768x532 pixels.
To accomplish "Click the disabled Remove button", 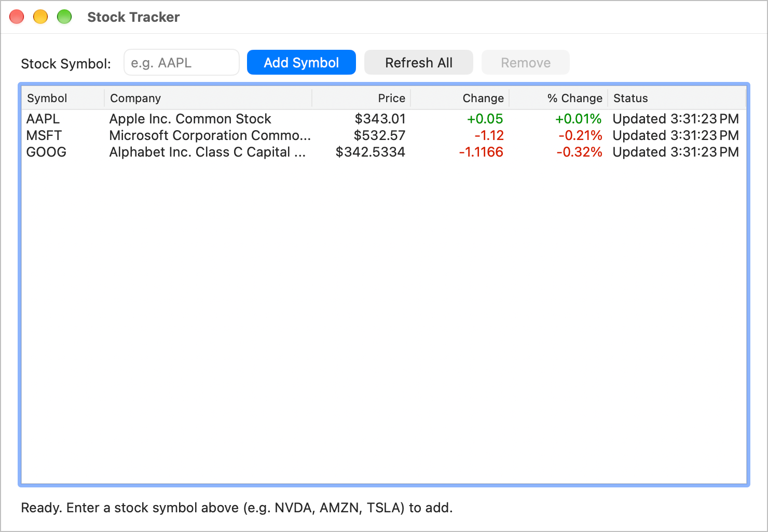I will coord(526,63).
